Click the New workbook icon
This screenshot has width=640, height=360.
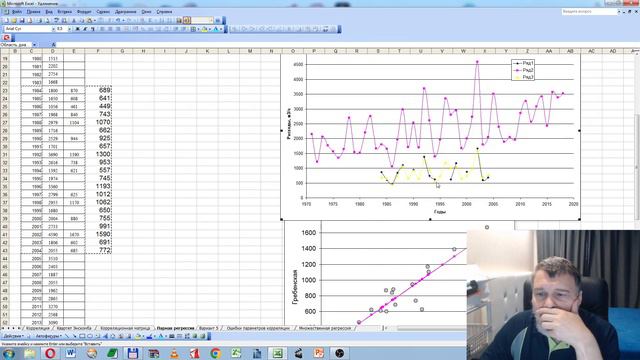point(7,20)
